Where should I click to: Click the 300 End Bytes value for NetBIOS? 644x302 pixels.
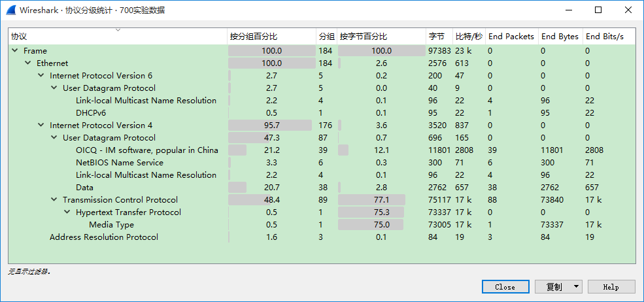[x=548, y=163]
